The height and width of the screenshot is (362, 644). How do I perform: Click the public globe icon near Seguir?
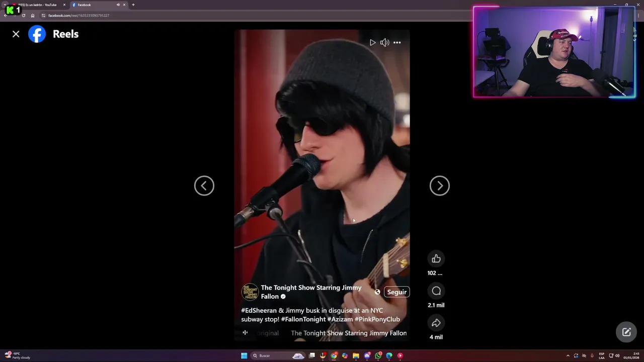pyautogui.click(x=377, y=292)
